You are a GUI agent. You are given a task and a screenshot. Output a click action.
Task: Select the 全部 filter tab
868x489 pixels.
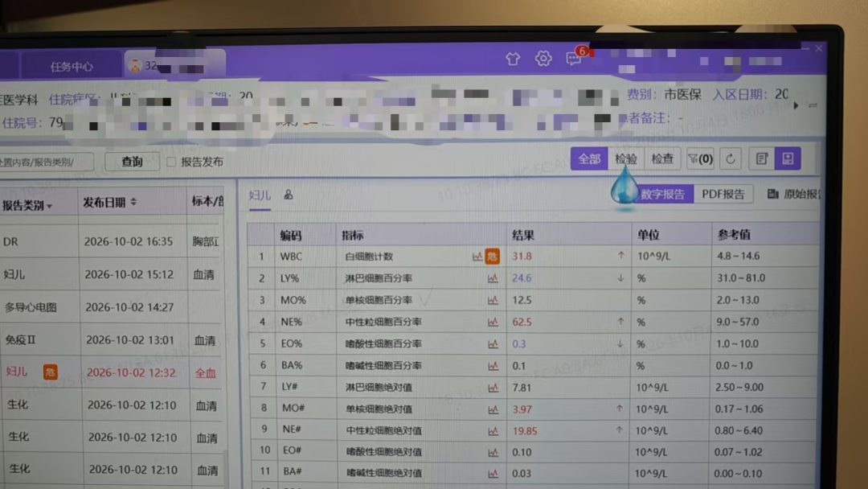point(589,159)
